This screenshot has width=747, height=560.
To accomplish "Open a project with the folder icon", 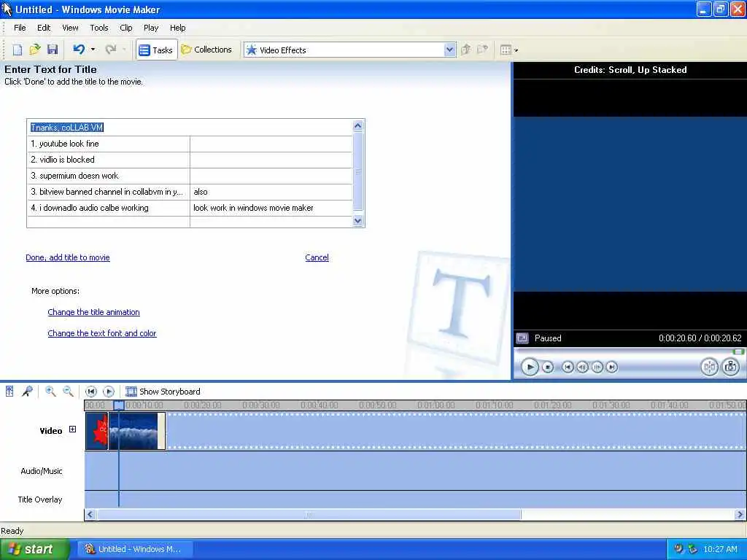I will [x=35, y=50].
